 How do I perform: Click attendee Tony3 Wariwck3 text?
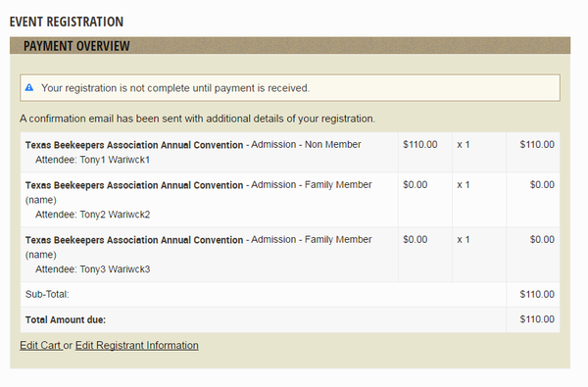click(x=93, y=269)
